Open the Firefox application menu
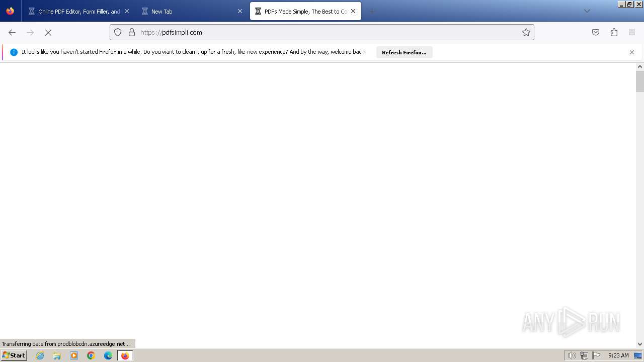 click(x=632, y=32)
